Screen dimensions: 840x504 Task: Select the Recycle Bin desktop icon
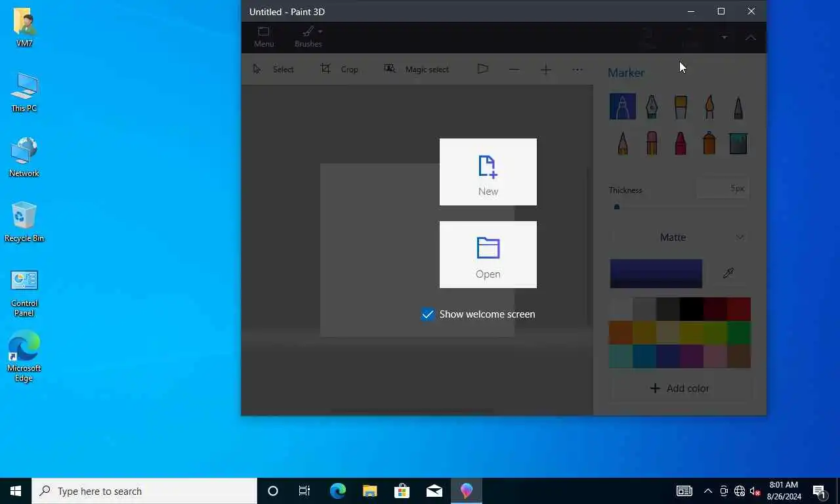(24, 222)
